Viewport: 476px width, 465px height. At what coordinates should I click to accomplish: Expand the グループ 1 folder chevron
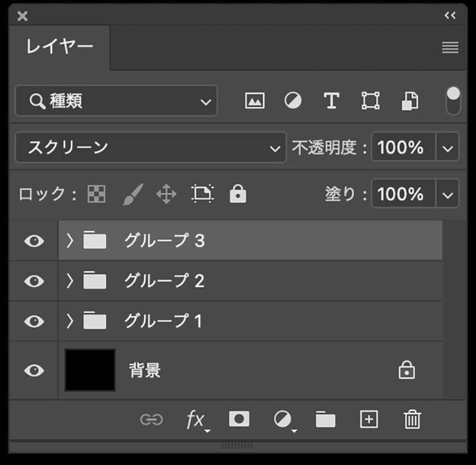point(70,321)
